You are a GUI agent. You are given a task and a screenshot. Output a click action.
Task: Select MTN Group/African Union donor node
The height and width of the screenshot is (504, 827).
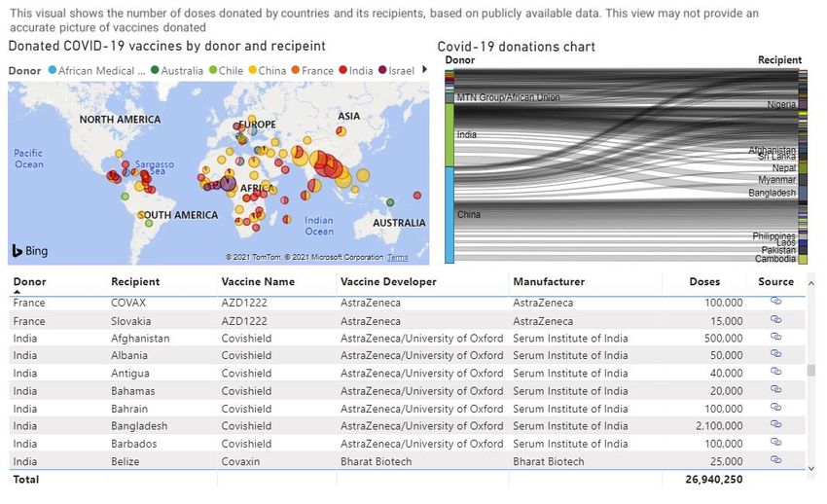(449, 97)
